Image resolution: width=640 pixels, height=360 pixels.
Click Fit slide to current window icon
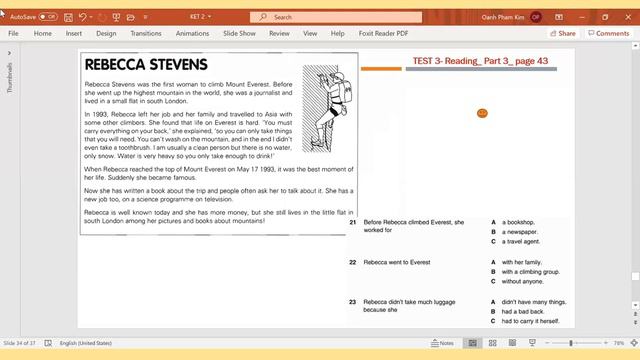point(634,343)
